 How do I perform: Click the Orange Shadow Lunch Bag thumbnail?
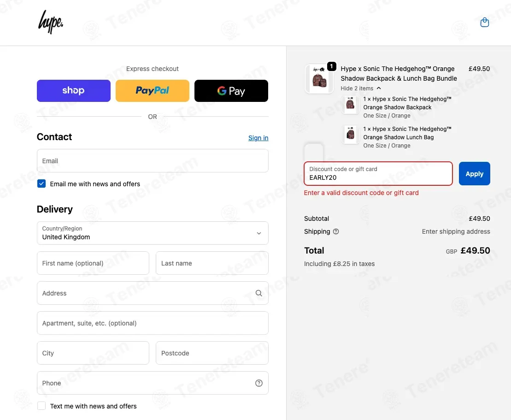pos(350,134)
